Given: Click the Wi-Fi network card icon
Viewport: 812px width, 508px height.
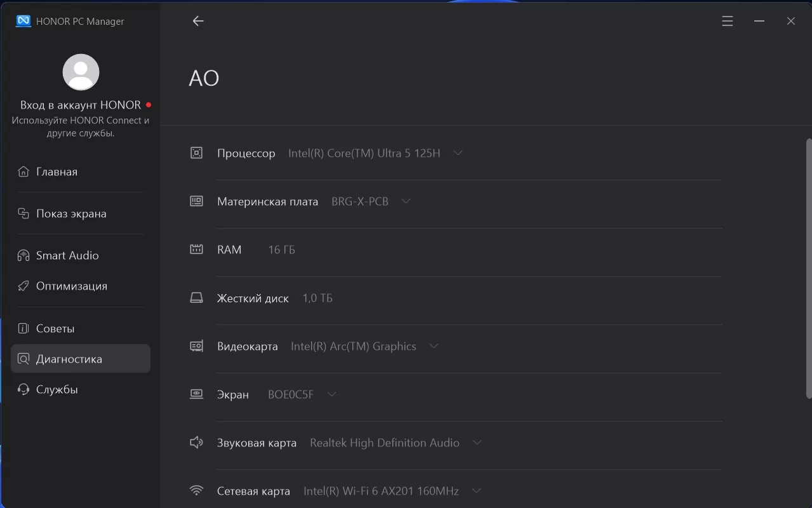Looking at the screenshot, I should point(197,491).
